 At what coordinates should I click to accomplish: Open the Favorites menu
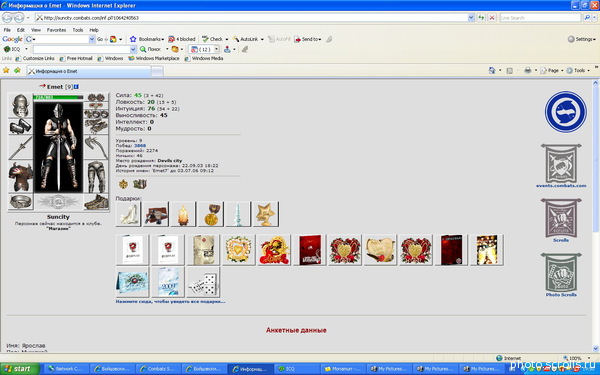pos(56,30)
